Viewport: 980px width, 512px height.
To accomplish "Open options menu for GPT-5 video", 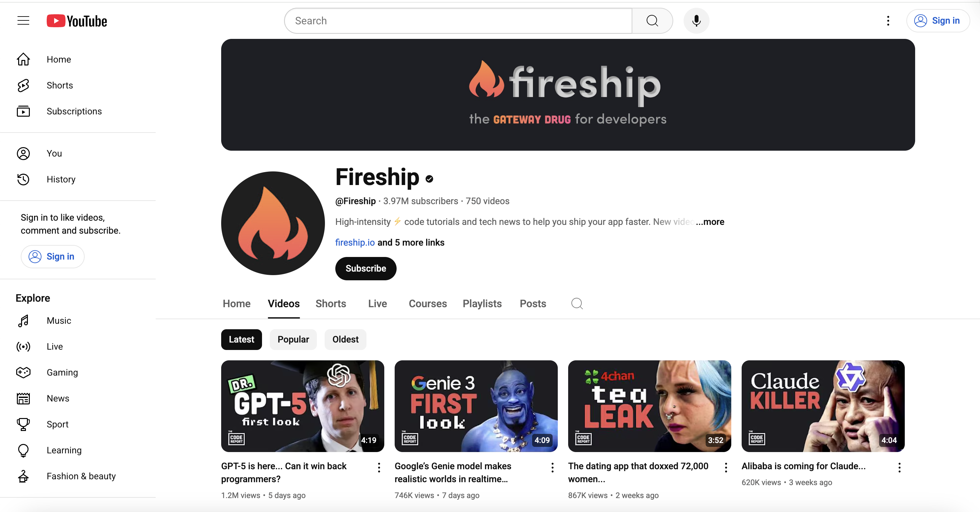I will (x=379, y=468).
